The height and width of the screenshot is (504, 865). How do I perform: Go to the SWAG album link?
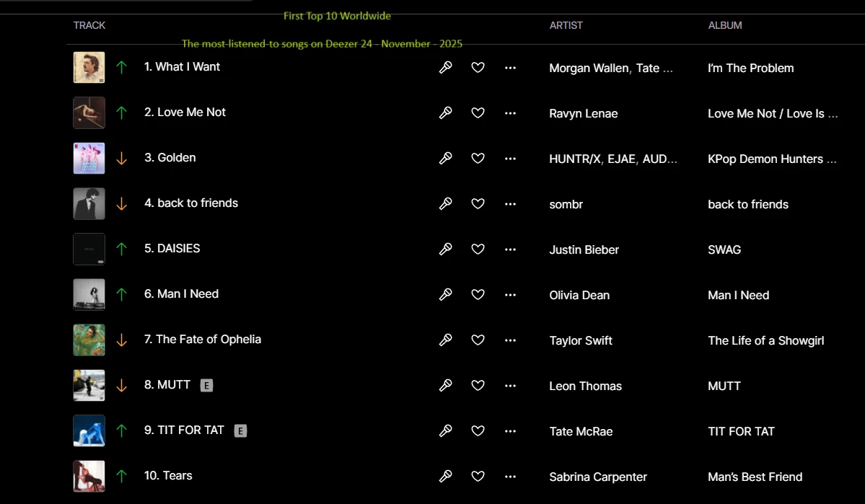click(724, 249)
